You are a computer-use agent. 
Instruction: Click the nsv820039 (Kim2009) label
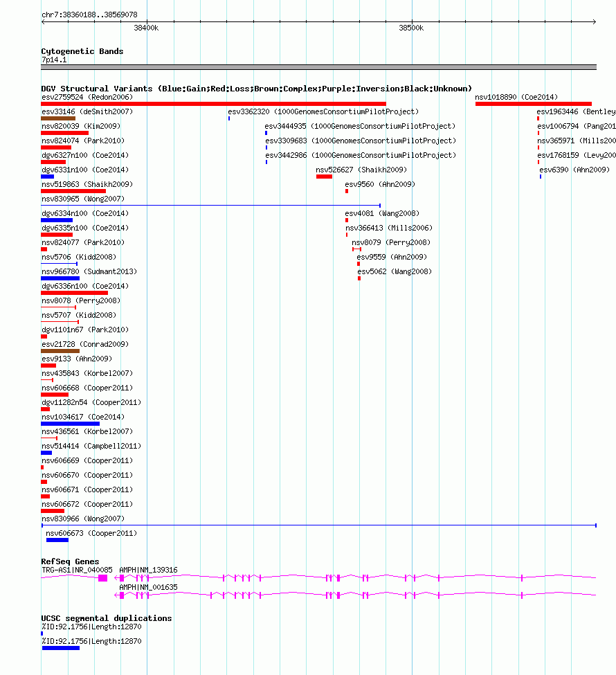coord(81,127)
